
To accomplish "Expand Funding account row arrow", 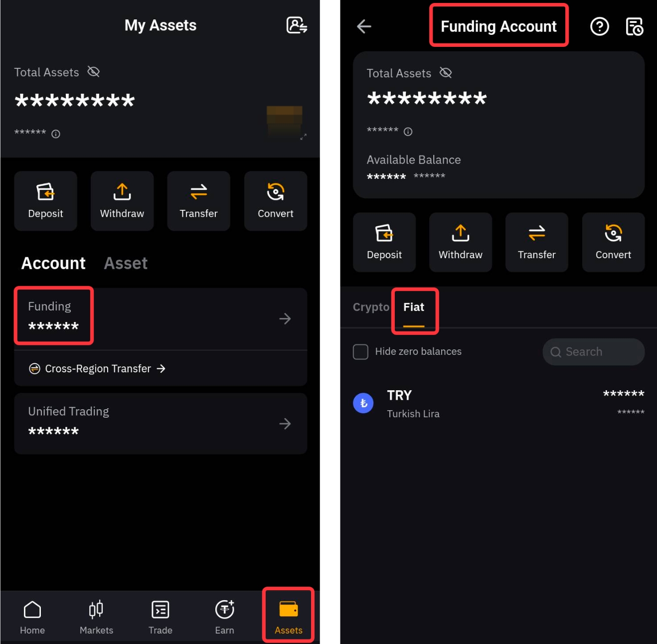I will (x=285, y=319).
